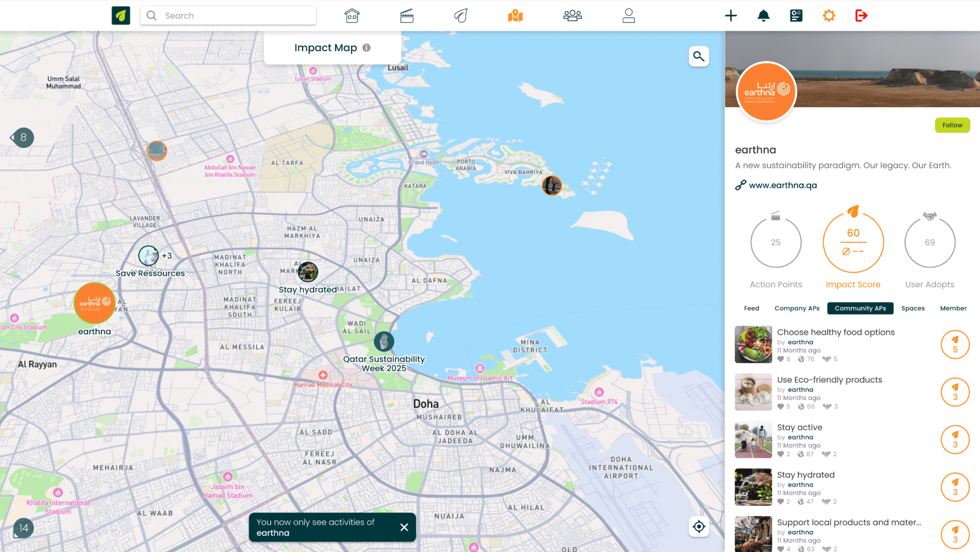The image size is (980, 552).
Task: Click the Museum of Islamic Art pin
Action: click(x=480, y=368)
